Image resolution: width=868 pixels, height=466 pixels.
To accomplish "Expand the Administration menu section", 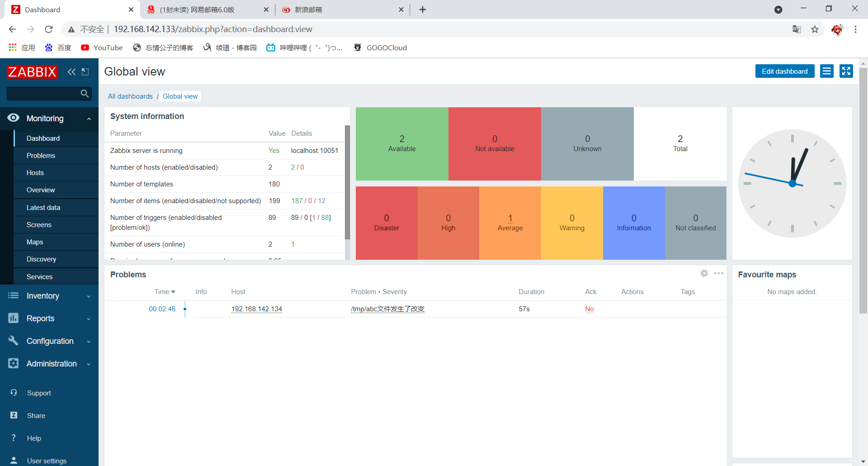I will [89, 364].
